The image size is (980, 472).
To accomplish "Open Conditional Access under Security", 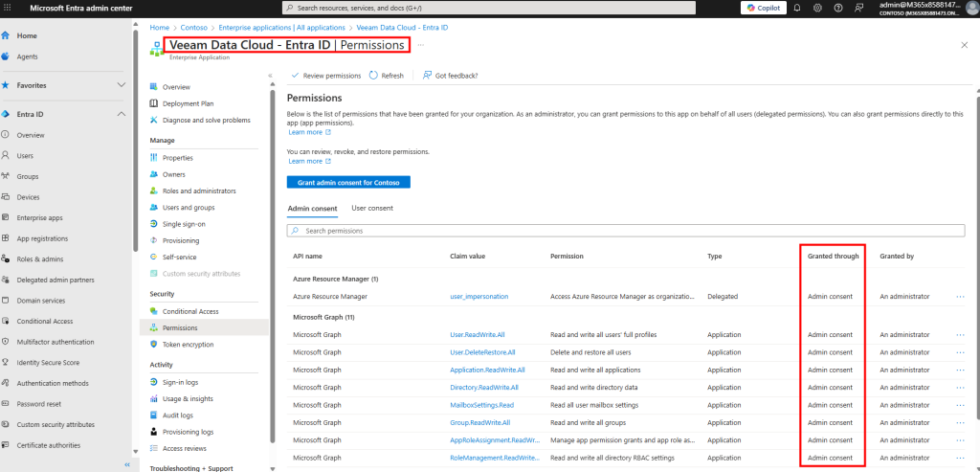I will pyautogui.click(x=190, y=311).
